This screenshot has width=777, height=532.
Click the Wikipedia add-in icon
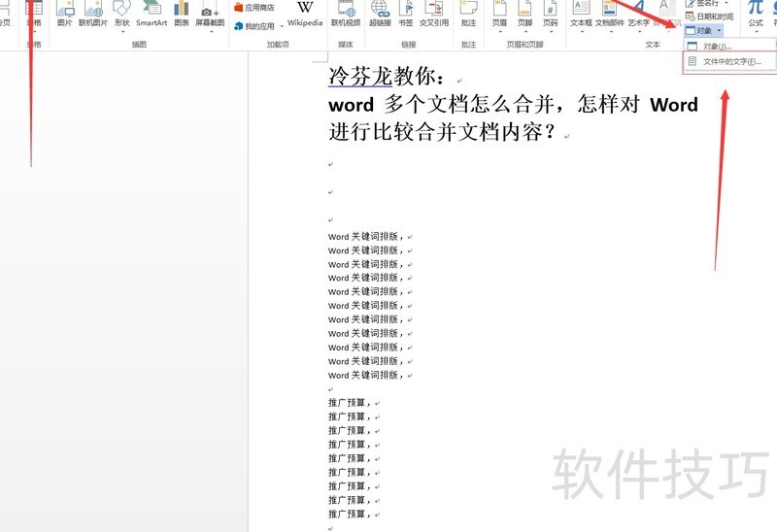pyautogui.click(x=305, y=14)
